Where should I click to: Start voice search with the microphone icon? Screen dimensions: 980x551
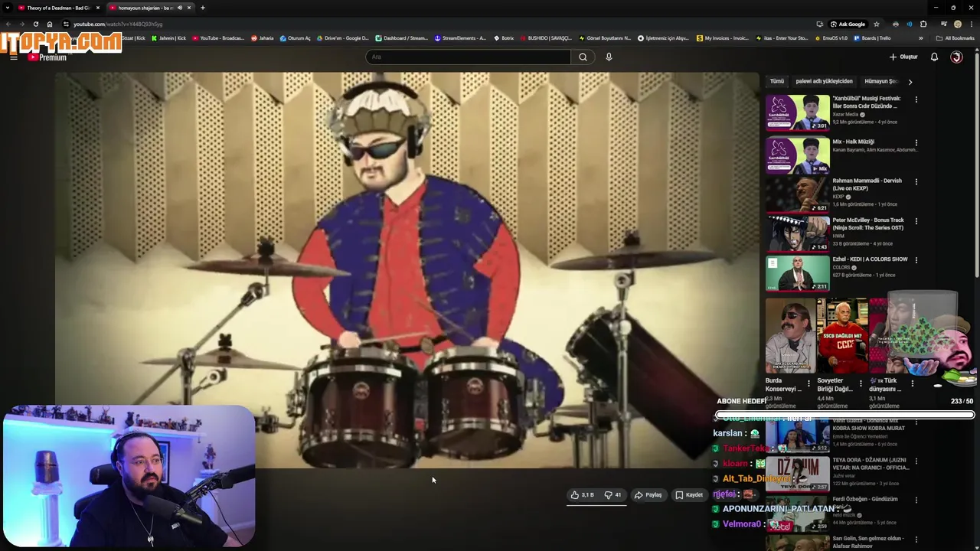pyautogui.click(x=609, y=57)
